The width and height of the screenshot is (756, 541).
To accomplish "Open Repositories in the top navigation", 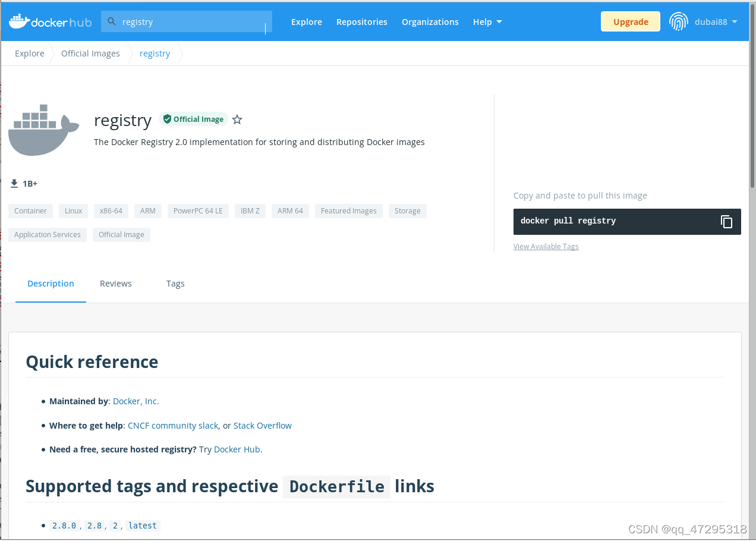I will click(362, 22).
